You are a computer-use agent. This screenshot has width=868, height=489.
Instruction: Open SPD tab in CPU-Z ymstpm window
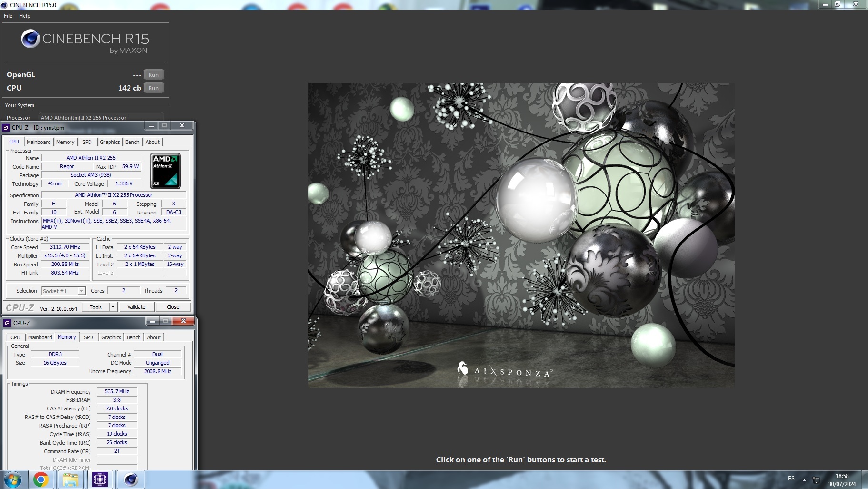(87, 142)
